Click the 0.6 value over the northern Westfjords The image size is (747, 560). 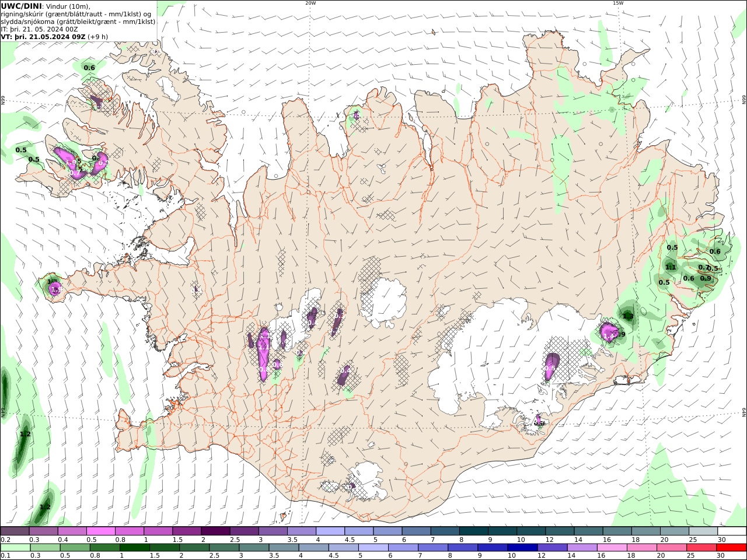pyautogui.click(x=89, y=68)
